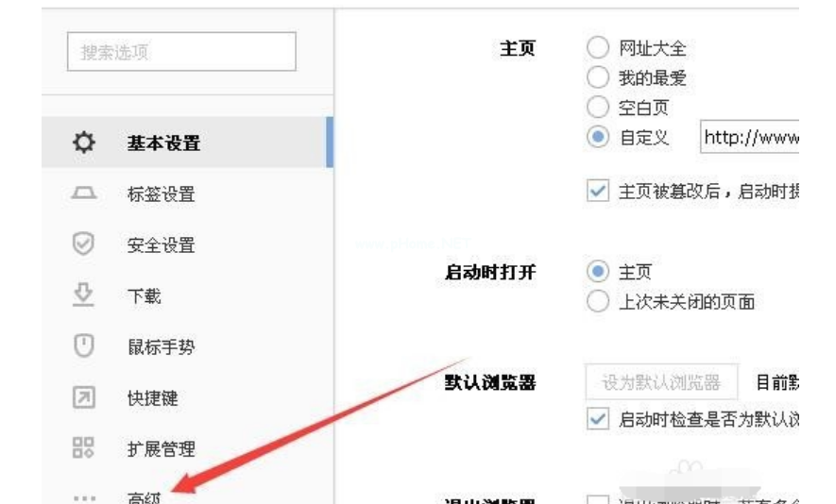
Task: Choose 我的最爱 as the homepage option
Action: (598, 77)
